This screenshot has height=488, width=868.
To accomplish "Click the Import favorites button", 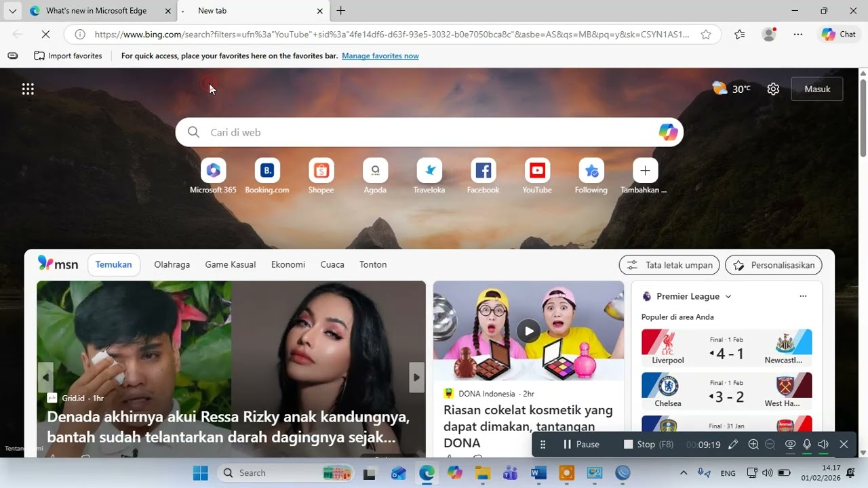I will [x=68, y=56].
